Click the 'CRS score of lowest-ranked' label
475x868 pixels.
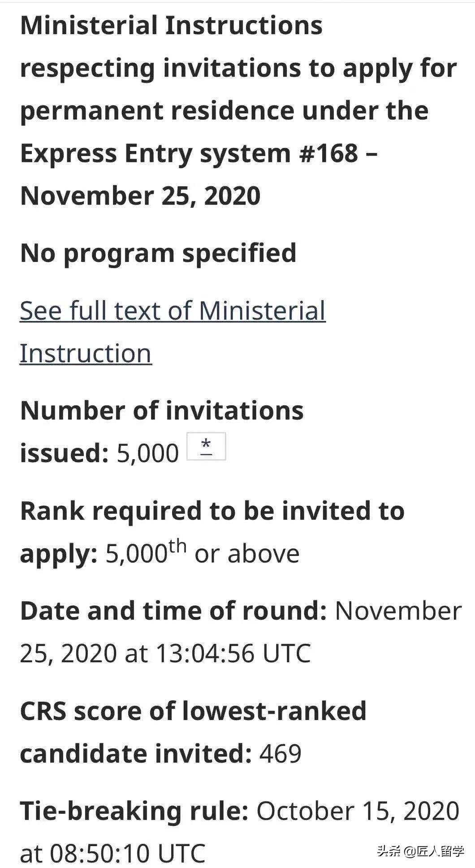(193, 711)
